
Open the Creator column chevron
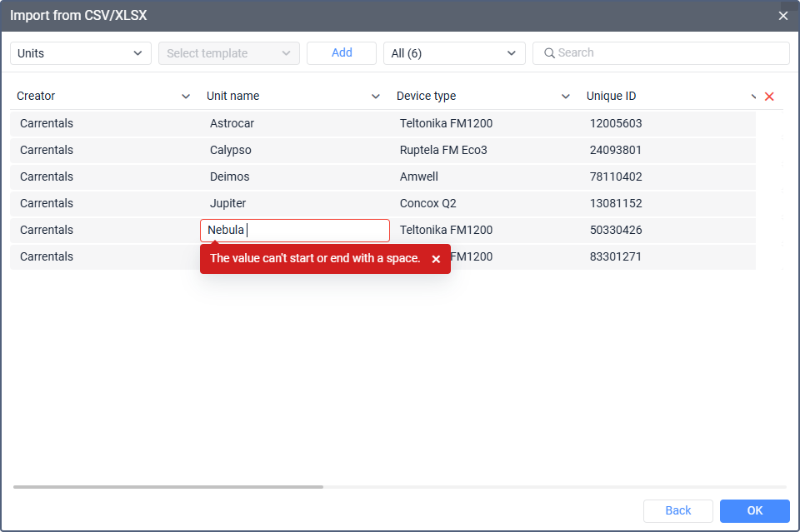point(186,97)
